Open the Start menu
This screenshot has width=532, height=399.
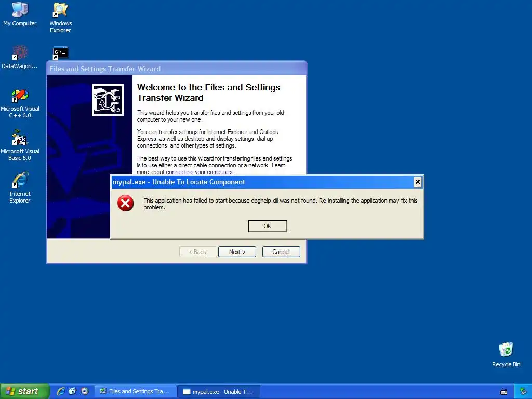pyautogui.click(x=24, y=391)
